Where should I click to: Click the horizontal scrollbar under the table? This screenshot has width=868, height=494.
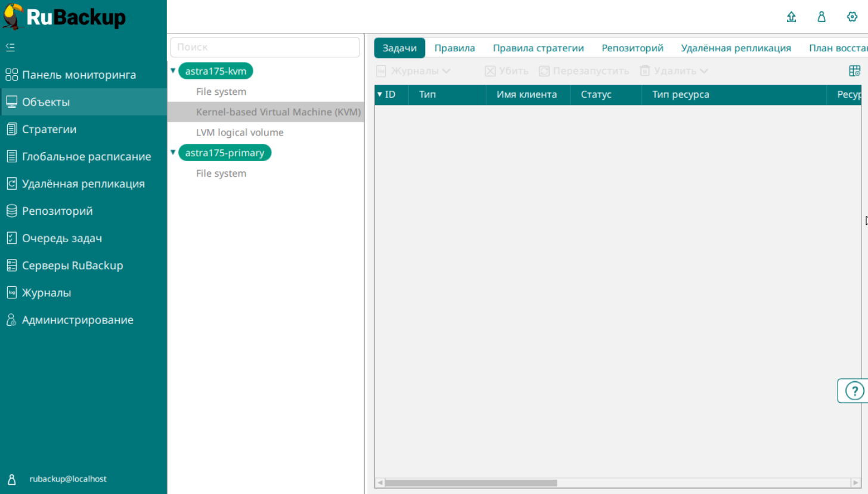pyautogui.click(x=471, y=483)
